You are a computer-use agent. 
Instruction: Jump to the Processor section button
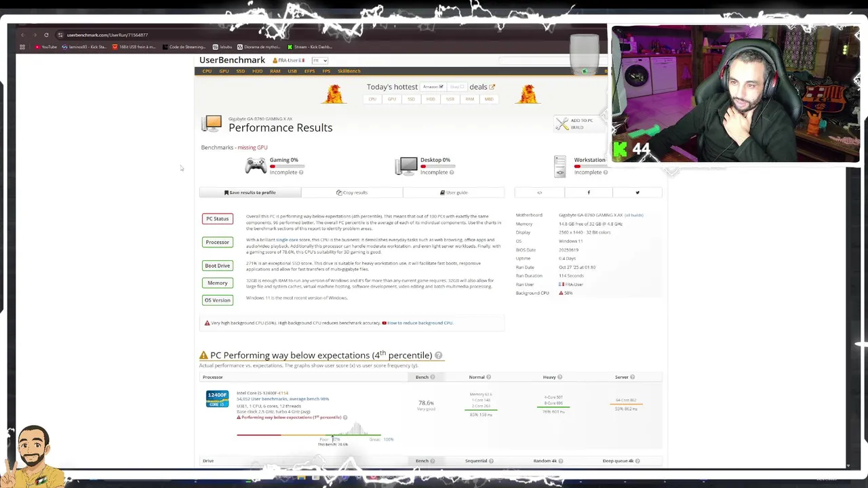click(x=218, y=242)
